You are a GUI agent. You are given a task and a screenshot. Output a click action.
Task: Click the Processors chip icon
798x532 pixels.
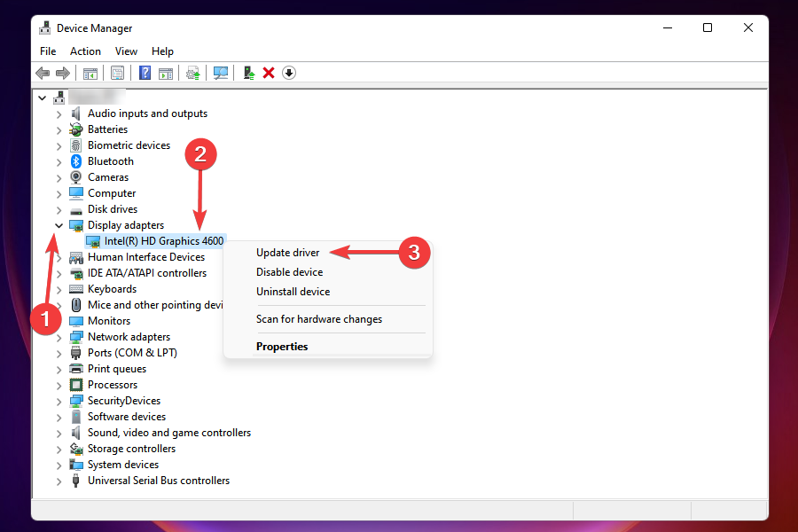click(76, 385)
